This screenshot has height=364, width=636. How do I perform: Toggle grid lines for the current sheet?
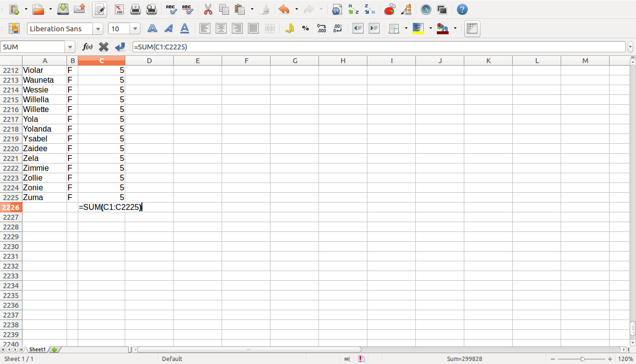tap(472, 28)
